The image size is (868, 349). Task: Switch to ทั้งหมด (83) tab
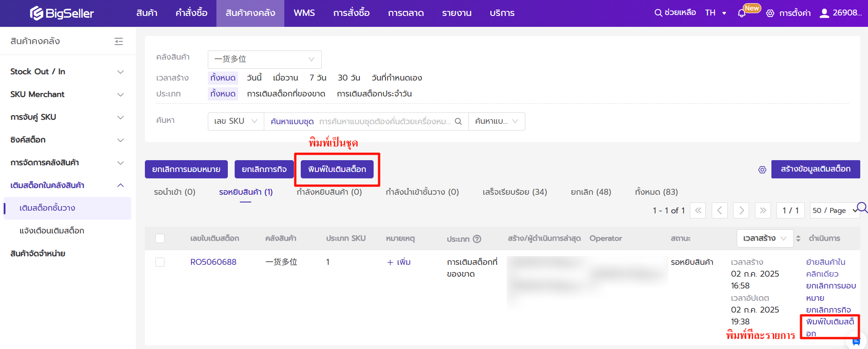656,192
